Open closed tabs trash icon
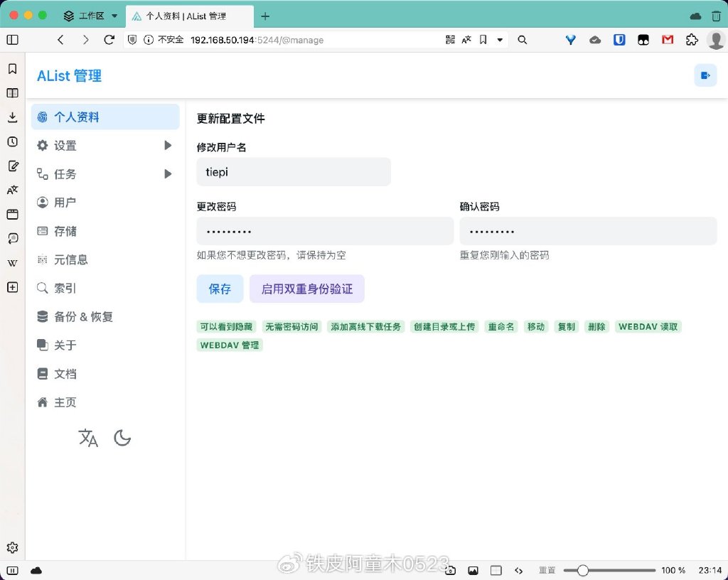Screen dimensions: 728x580 716,16
